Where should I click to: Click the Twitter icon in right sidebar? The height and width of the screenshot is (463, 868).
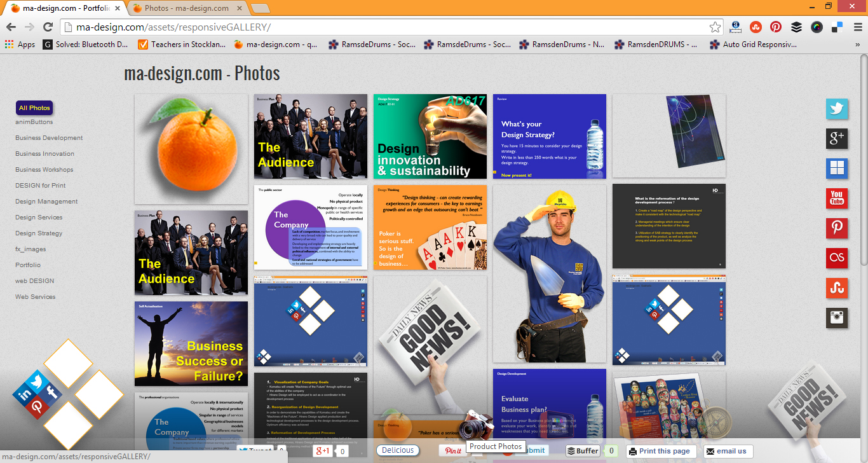point(836,109)
